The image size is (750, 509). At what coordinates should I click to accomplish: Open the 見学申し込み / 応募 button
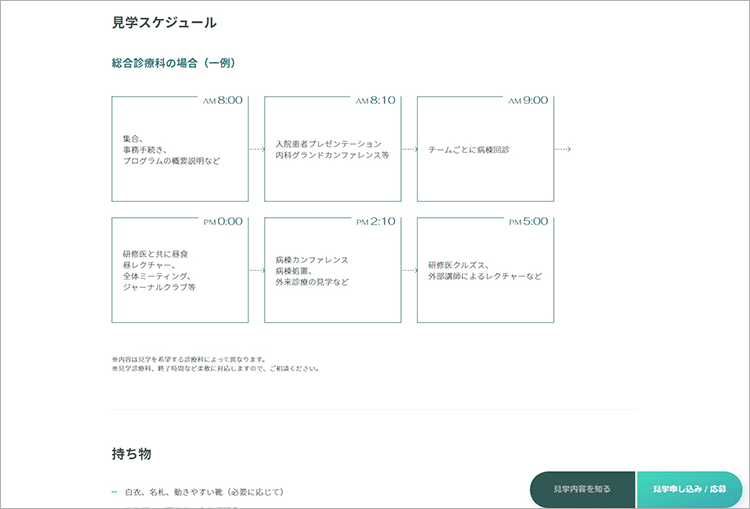click(689, 489)
